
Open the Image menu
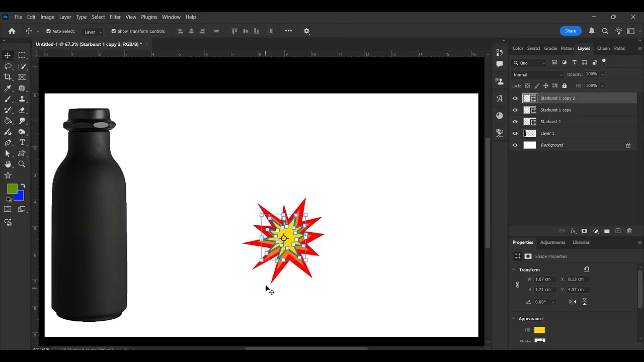pyautogui.click(x=47, y=17)
